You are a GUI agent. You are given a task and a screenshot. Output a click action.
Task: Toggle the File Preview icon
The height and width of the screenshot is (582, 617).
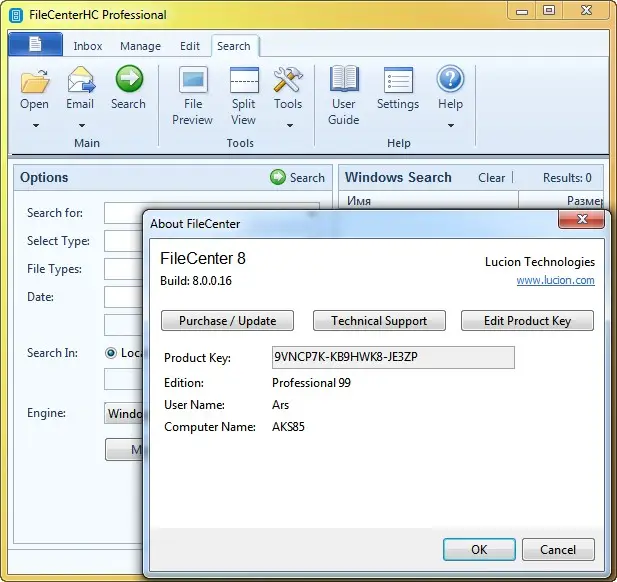[193, 80]
